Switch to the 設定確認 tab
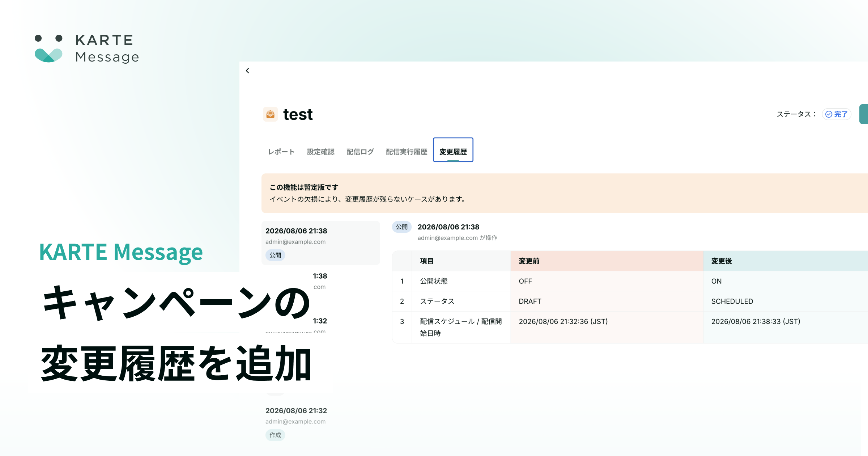The width and height of the screenshot is (868, 456). pyautogui.click(x=320, y=152)
